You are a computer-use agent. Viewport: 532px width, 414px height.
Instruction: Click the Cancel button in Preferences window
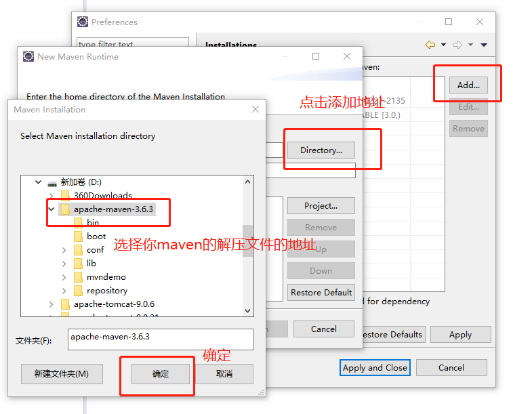click(451, 367)
